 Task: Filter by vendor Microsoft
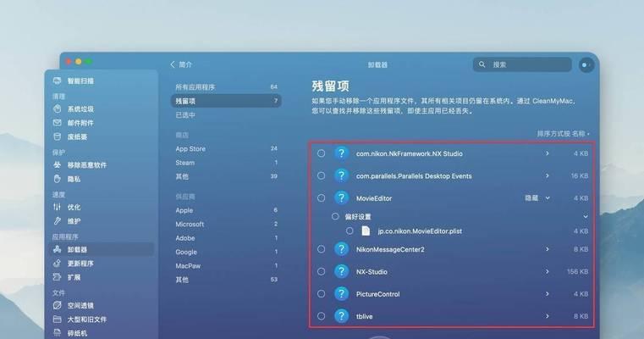226,225
